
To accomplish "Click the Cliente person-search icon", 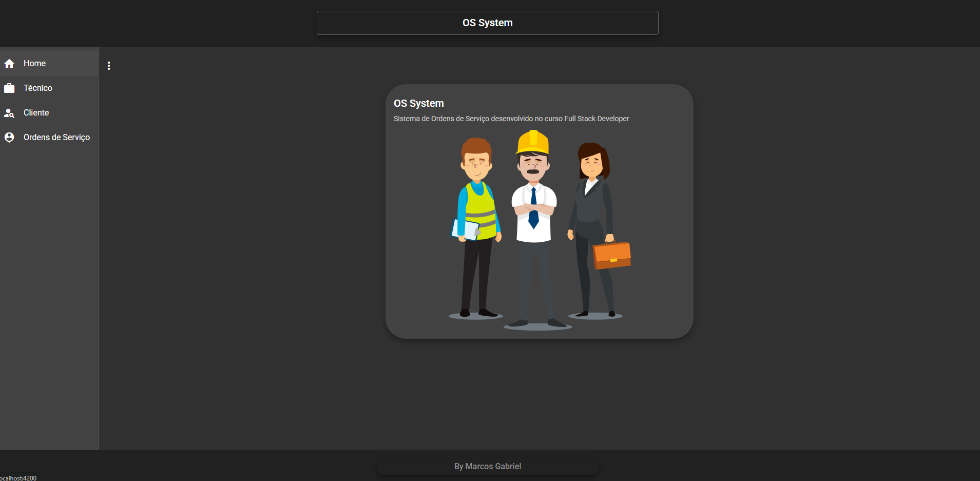I will [x=9, y=113].
